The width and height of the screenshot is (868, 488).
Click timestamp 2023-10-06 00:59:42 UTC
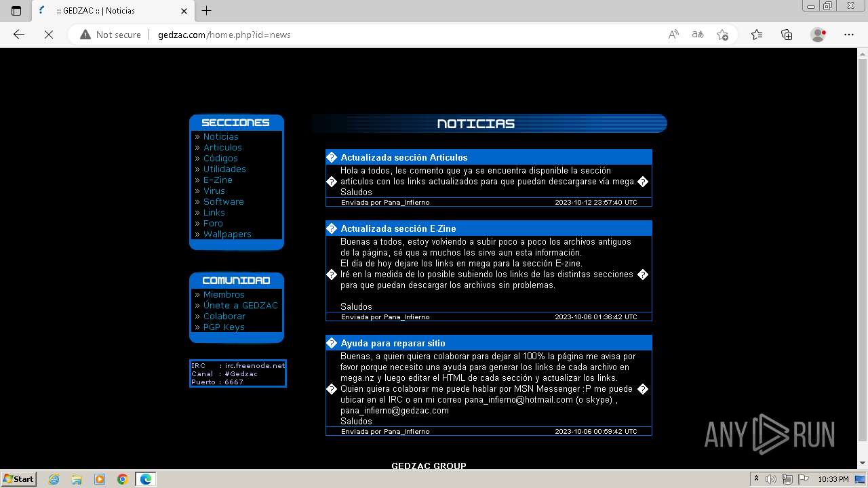pyautogui.click(x=595, y=431)
